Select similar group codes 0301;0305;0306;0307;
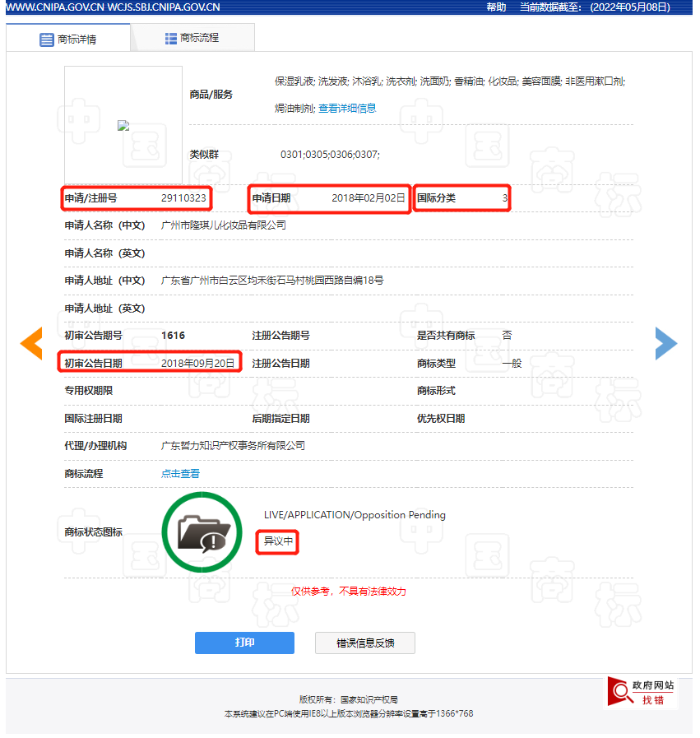This screenshot has height=738, width=700. point(330,155)
